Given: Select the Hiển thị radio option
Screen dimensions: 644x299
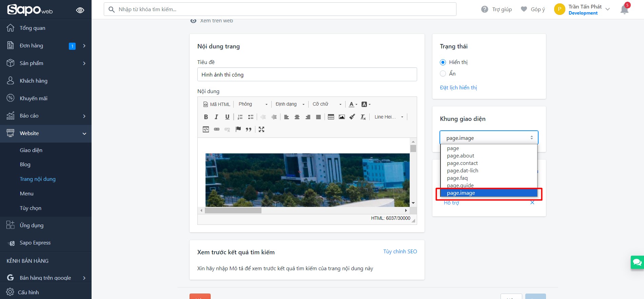Looking at the screenshot, I should pyautogui.click(x=443, y=62).
